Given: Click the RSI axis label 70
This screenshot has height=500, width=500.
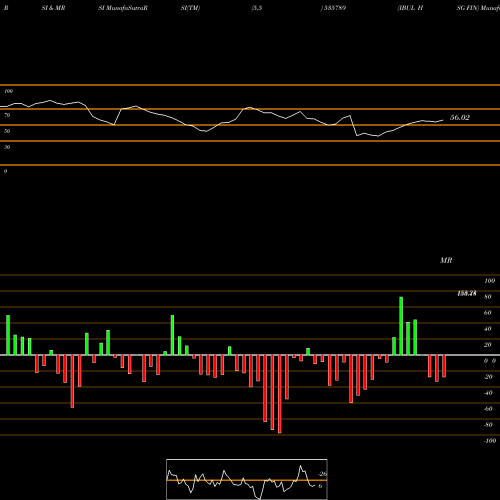Looking at the screenshot, I should [7, 115].
